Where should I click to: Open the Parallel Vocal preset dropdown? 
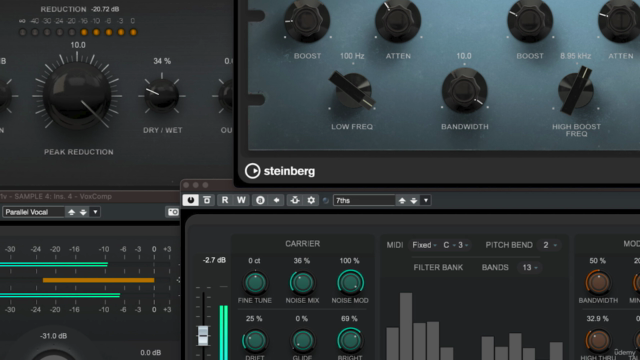point(95,212)
